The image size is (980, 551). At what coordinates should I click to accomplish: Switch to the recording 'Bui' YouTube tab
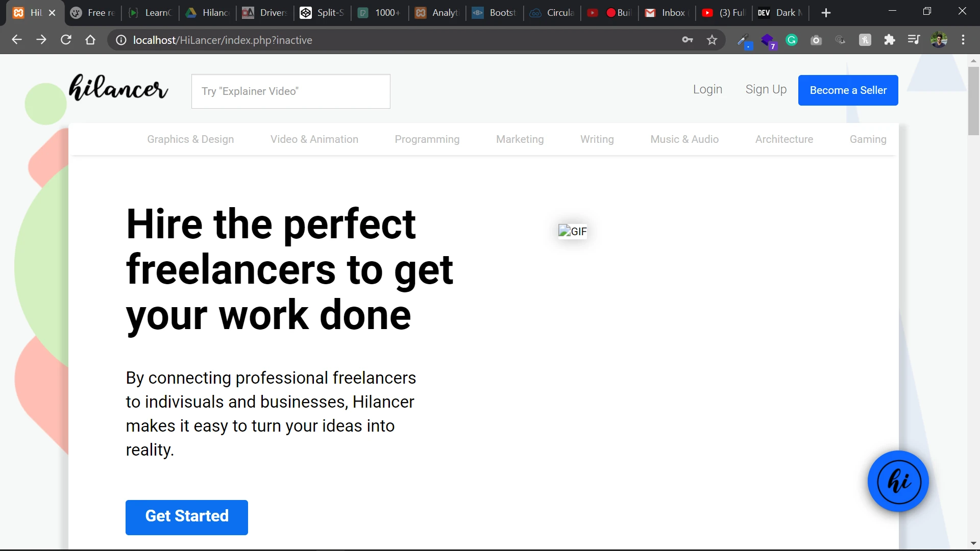610,13
